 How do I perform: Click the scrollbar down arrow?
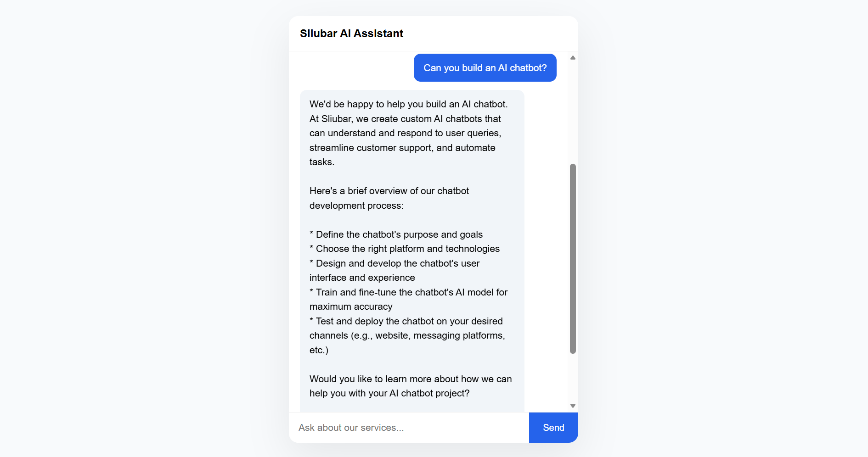click(x=573, y=406)
